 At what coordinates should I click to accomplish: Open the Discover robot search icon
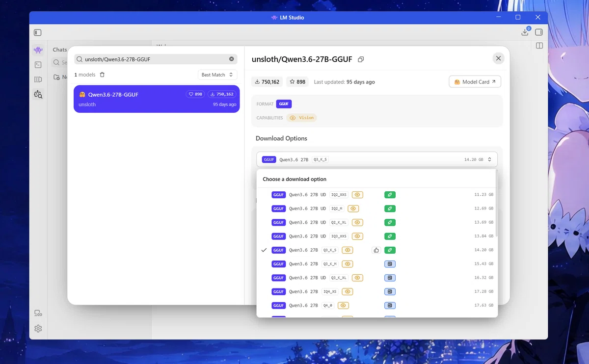coord(38,94)
